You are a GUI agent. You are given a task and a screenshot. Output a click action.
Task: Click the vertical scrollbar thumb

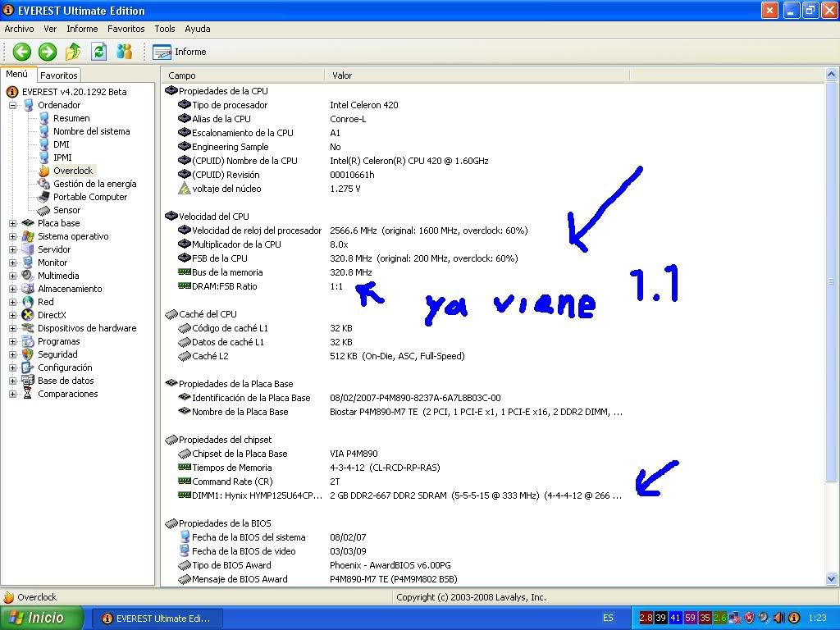832,281
